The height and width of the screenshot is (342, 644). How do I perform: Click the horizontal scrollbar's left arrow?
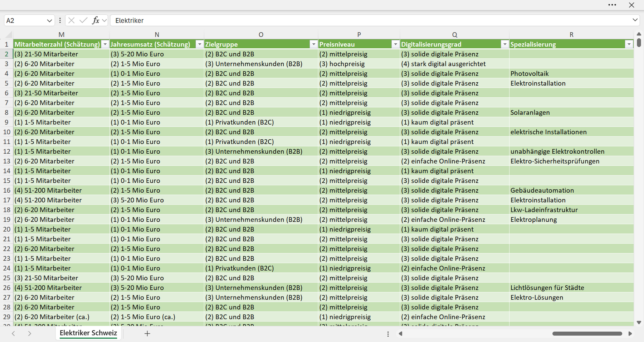(401, 333)
